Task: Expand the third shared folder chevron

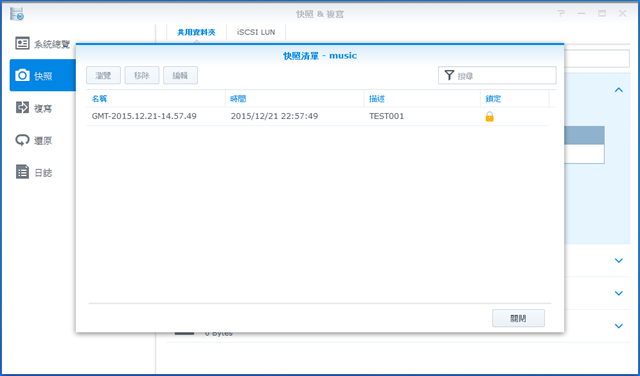Action: point(619,293)
